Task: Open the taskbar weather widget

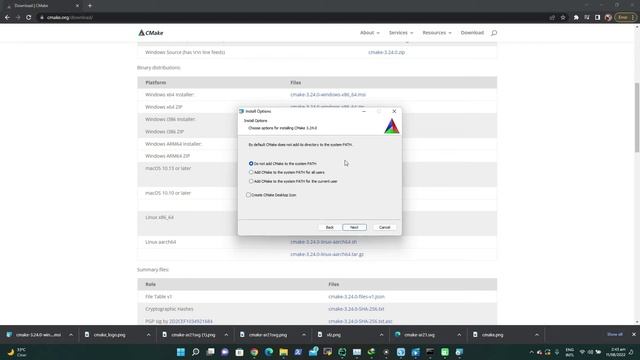Action: 17,352
